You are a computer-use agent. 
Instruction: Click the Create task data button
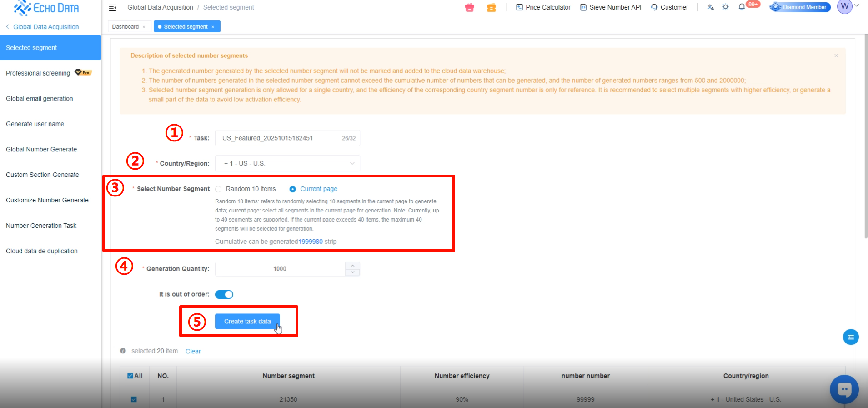click(247, 321)
